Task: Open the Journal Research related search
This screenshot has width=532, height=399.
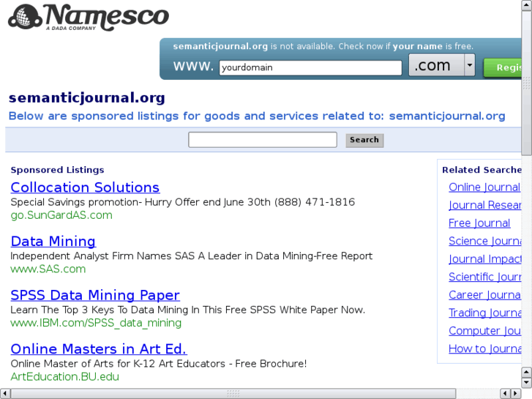Action: pyautogui.click(x=485, y=205)
